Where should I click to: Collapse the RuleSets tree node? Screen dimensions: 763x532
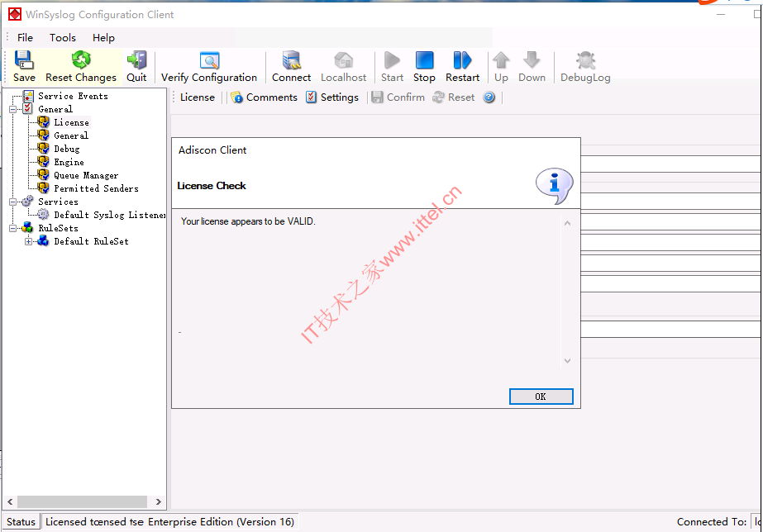[13, 227]
